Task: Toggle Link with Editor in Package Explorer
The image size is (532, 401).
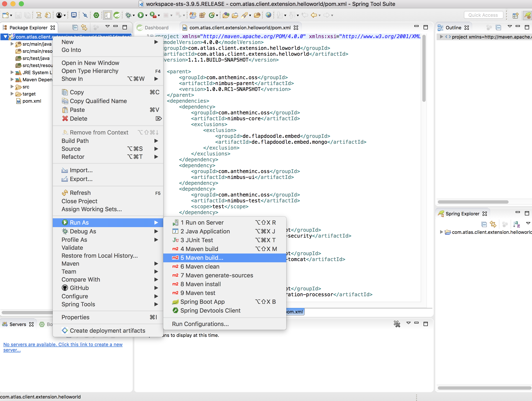Action: pos(84,27)
